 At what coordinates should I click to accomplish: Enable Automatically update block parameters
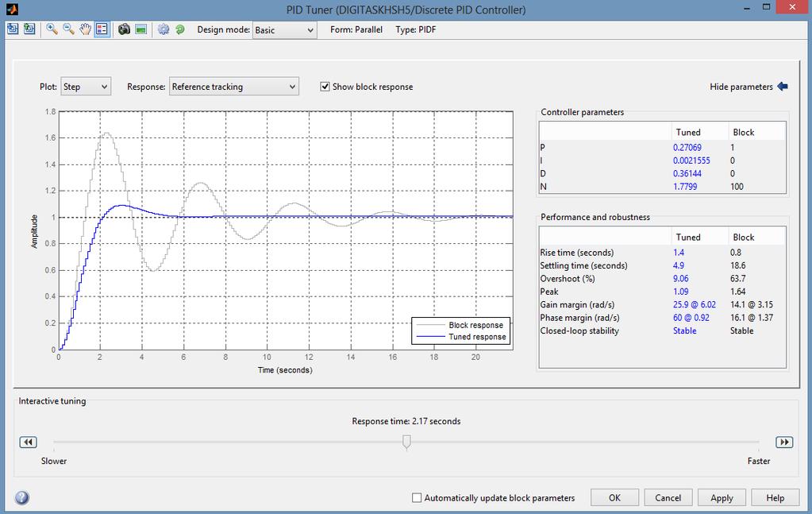pos(417,497)
